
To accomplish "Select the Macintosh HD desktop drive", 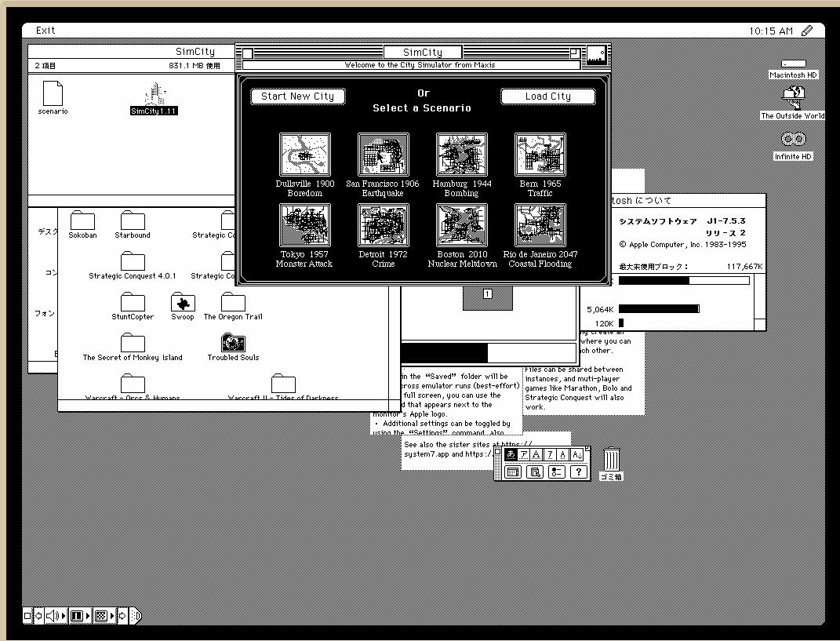I will coord(794,69).
